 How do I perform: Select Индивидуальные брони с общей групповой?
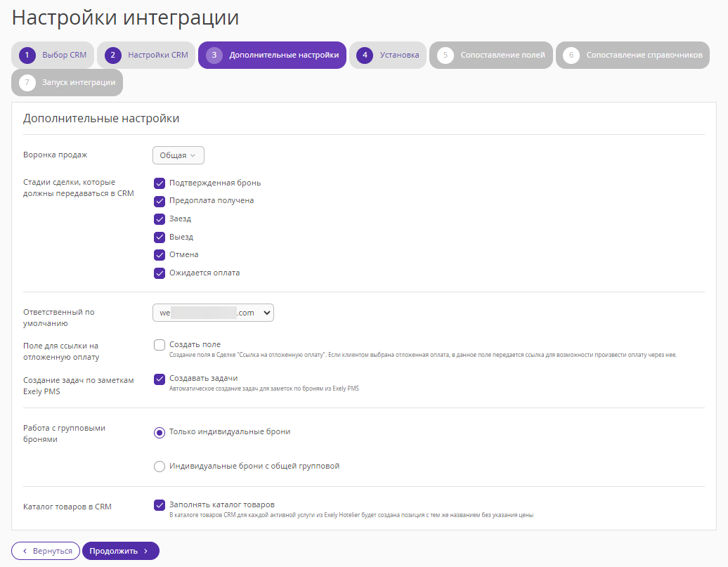tap(160, 467)
